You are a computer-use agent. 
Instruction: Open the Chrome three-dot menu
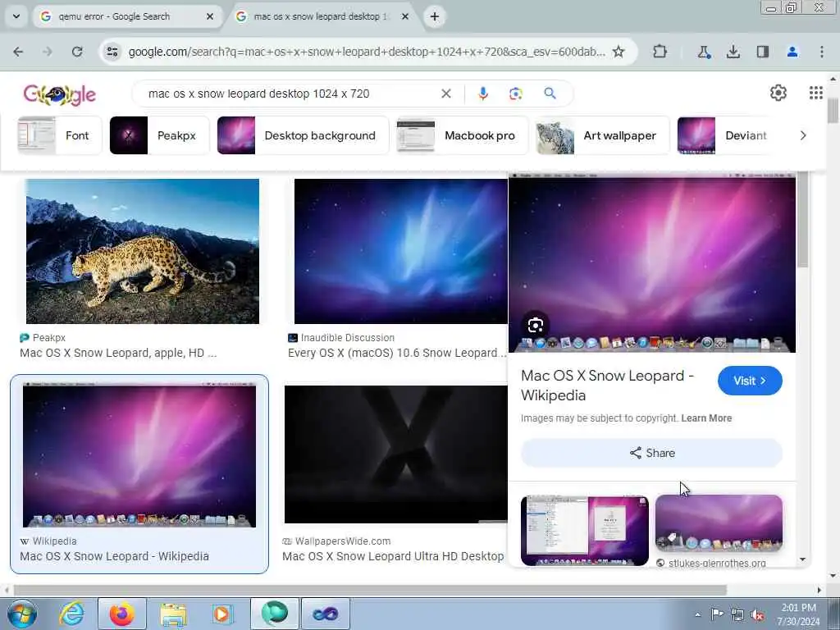pyautogui.click(x=821, y=52)
